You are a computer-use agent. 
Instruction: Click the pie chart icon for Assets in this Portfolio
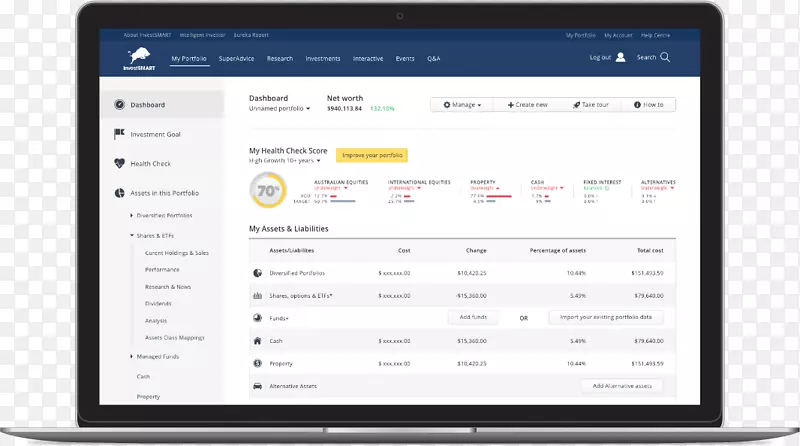[119, 192]
